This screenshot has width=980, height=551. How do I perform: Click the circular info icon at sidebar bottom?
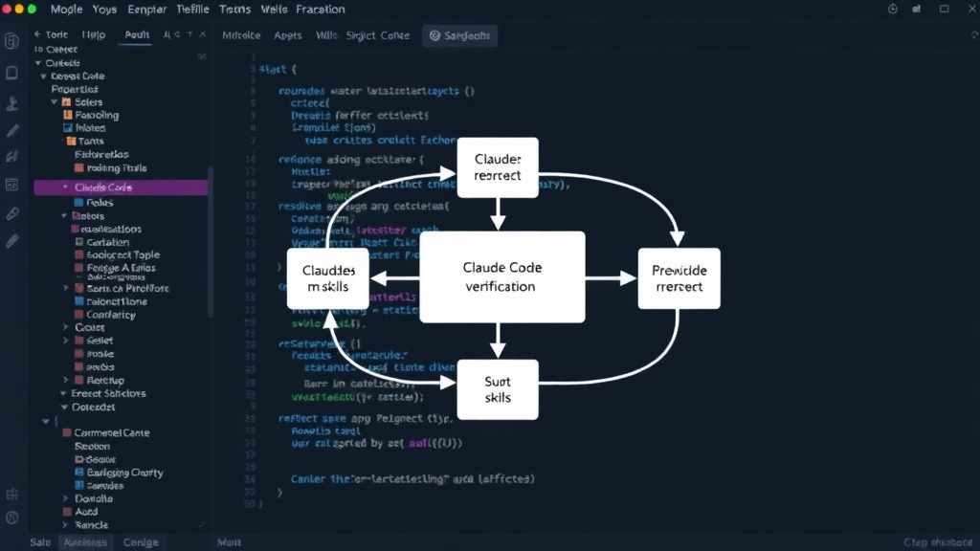tap(11, 518)
